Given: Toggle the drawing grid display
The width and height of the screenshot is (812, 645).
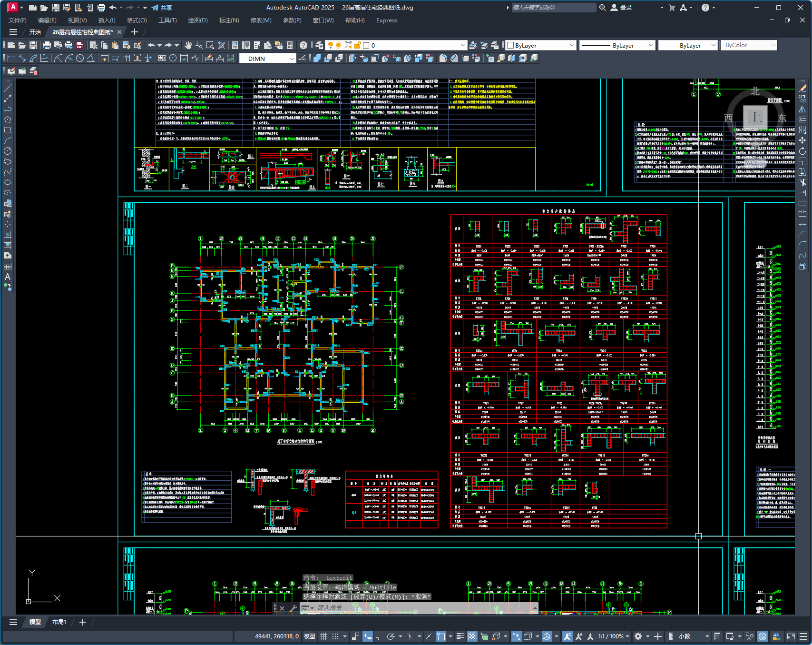Looking at the screenshot, I should pos(323,636).
